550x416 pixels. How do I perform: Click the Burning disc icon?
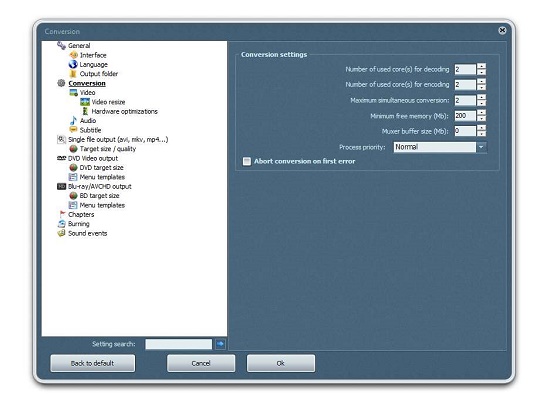click(61, 224)
